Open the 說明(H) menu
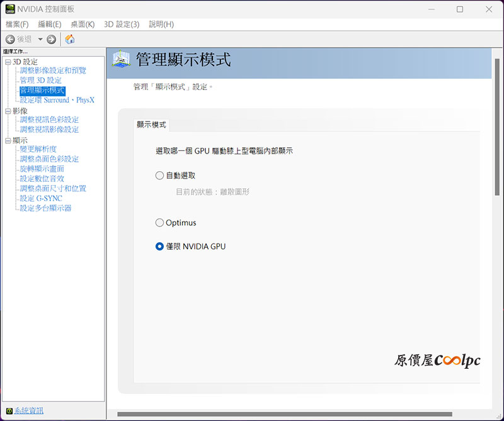The image size is (504, 421). coord(161,25)
